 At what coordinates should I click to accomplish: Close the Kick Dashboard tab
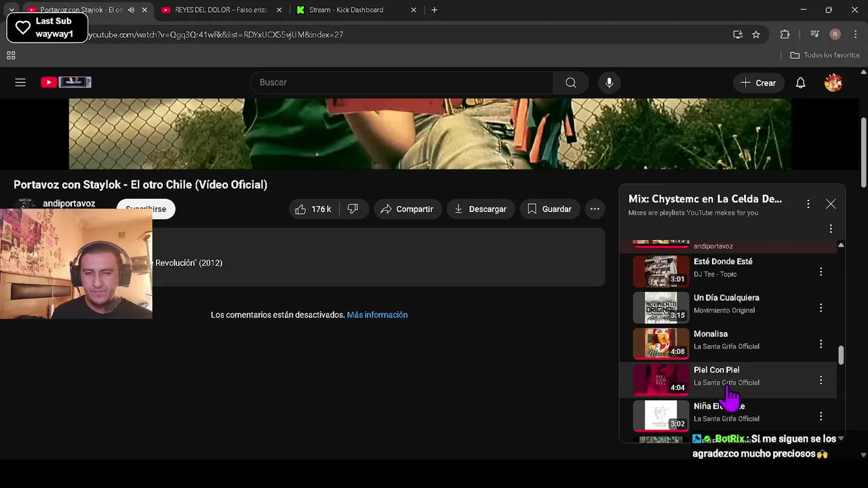pyautogui.click(x=414, y=10)
